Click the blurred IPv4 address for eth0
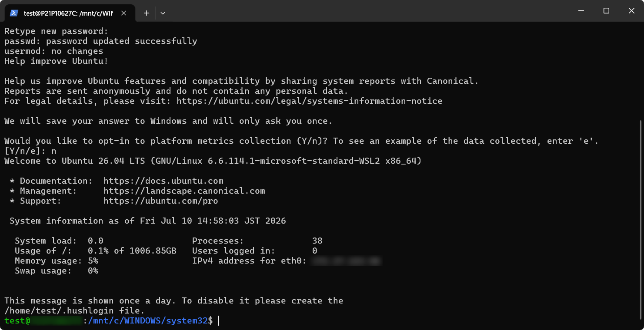Image resolution: width=644 pixels, height=330 pixels. (347, 261)
